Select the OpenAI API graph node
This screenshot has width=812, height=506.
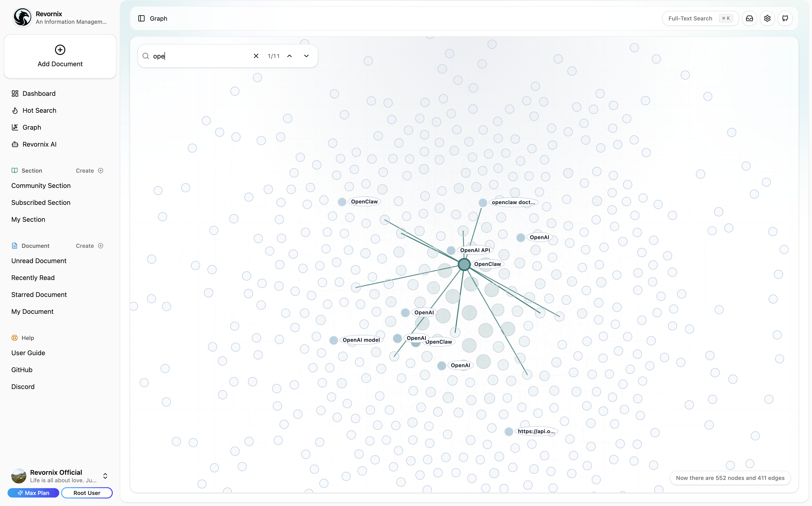point(451,250)
